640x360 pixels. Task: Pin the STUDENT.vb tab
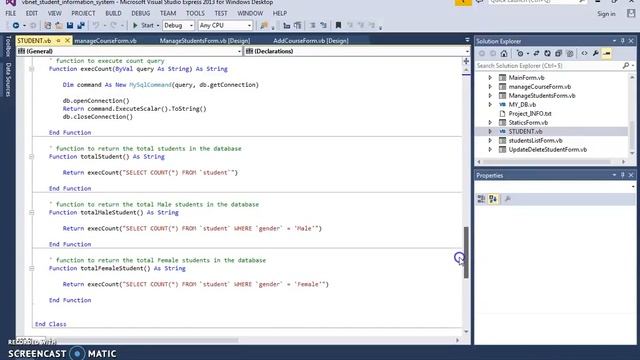tap(58, 40)
